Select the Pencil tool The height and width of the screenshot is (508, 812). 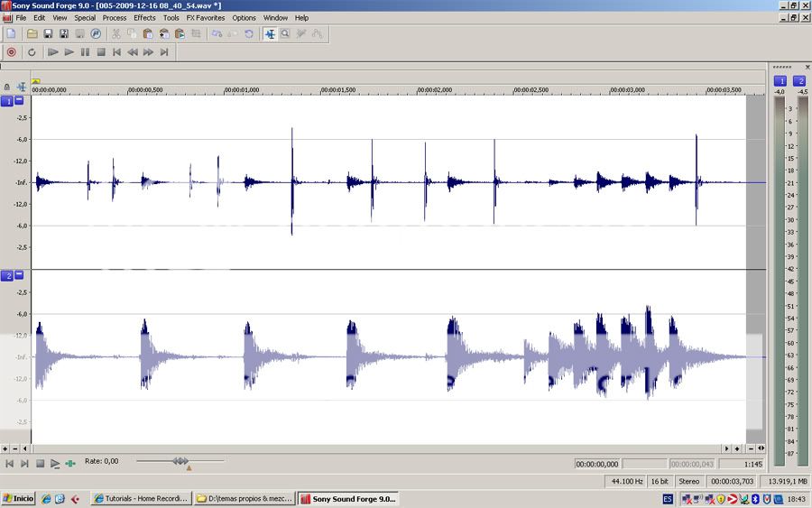point(301,33)
